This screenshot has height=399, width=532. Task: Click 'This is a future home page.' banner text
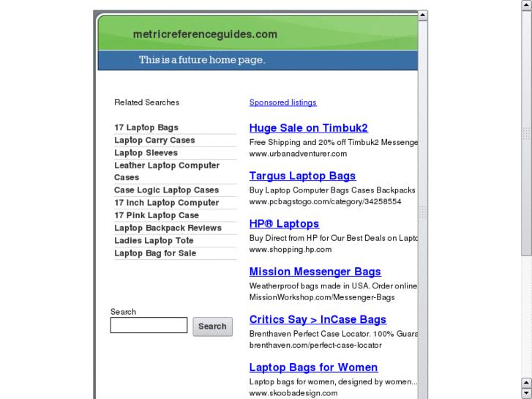click(x=202, y=60)
